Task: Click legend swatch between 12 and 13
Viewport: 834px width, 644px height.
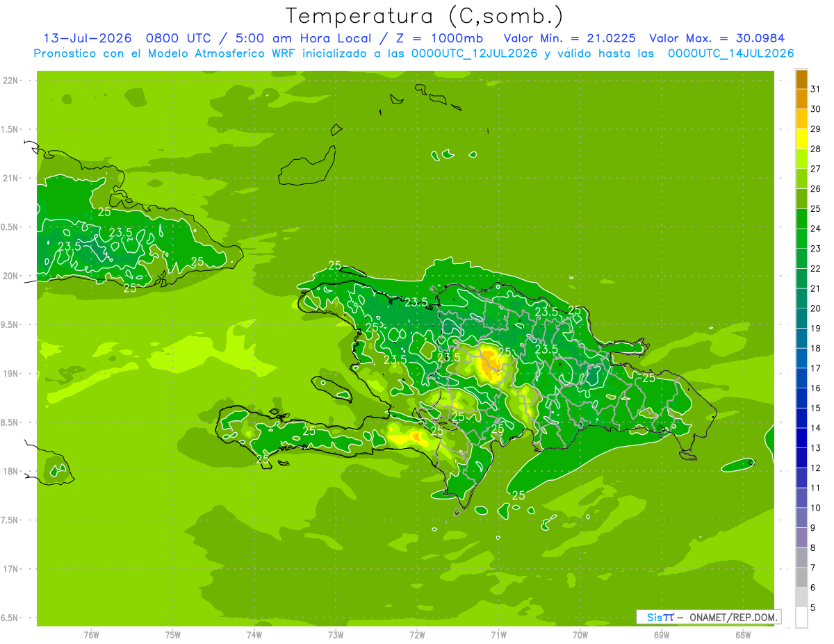Action: click(801, 458)
